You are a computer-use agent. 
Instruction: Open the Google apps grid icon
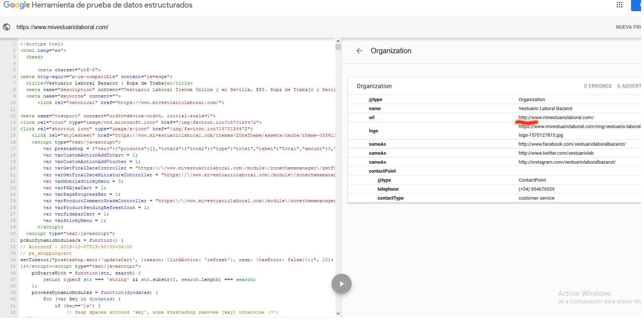point(619,5)
